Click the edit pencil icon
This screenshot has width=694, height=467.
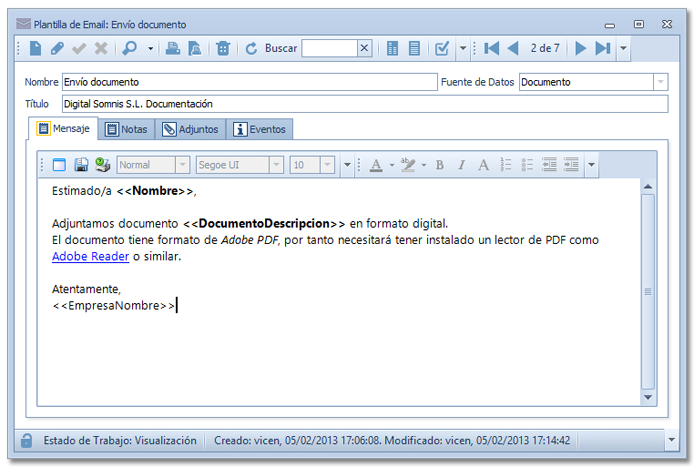click(57, 48)
